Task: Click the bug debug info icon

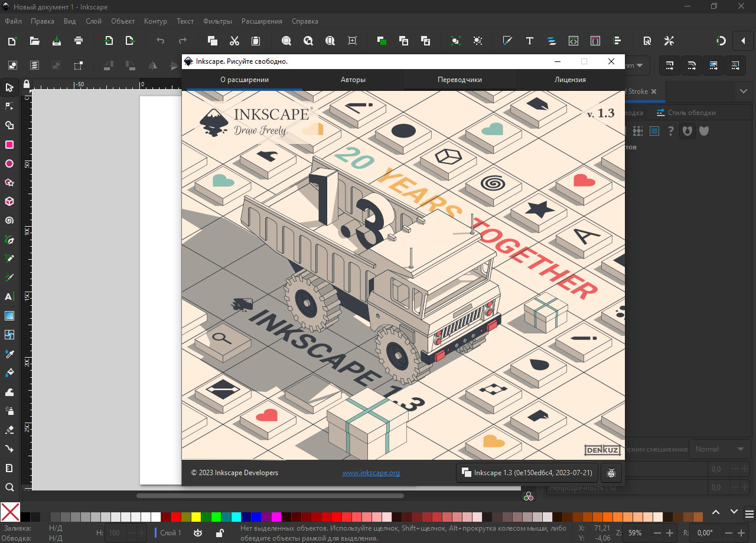Action: point(611,473)
